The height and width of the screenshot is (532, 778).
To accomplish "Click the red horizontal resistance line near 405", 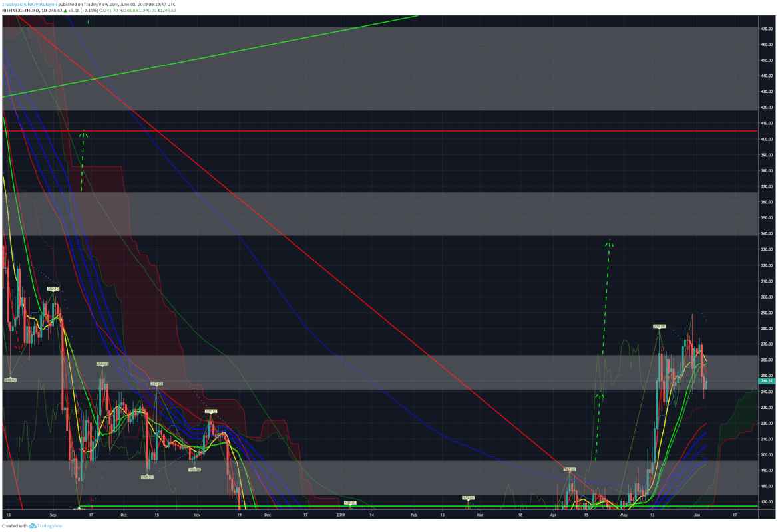I will 399,131.
